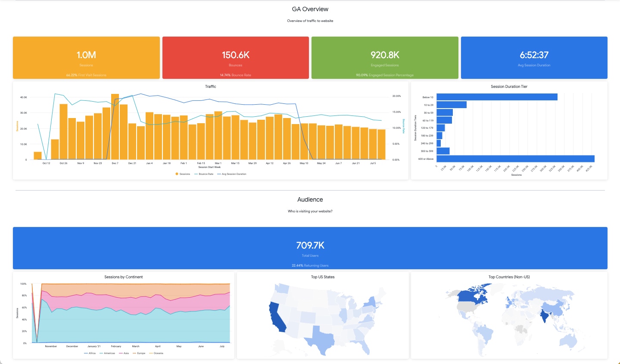The image size is (620, 364).
Task: Select the "600 or Above" duration bar
Action: coord(515,159)
